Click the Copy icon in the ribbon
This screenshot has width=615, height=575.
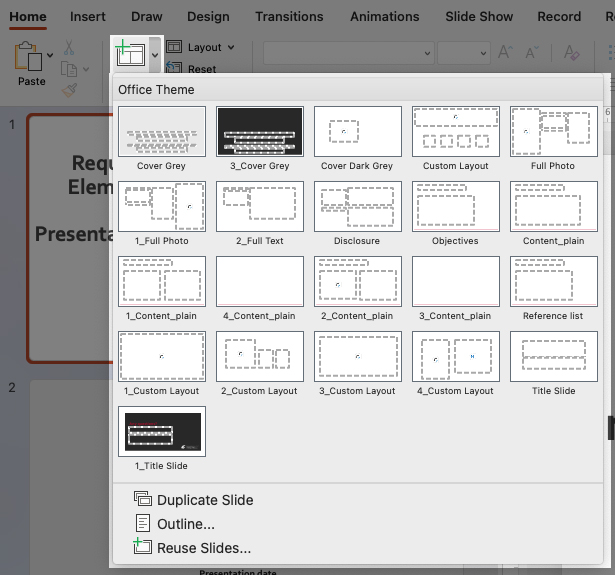68,69
